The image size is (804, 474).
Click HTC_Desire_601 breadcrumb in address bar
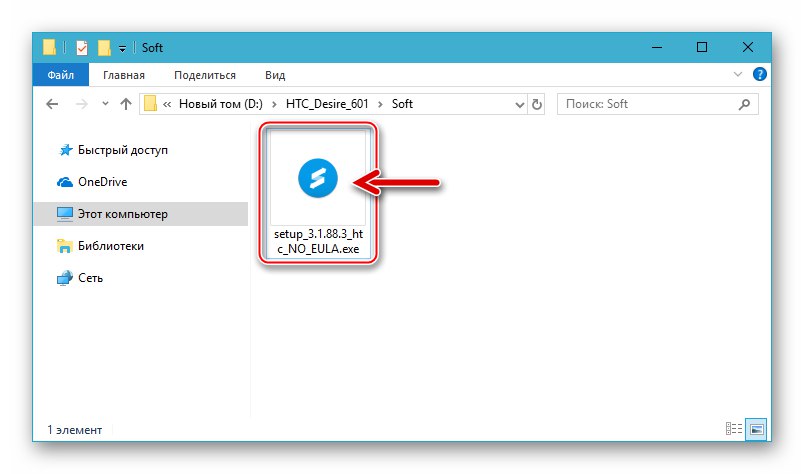coord(327,104)
